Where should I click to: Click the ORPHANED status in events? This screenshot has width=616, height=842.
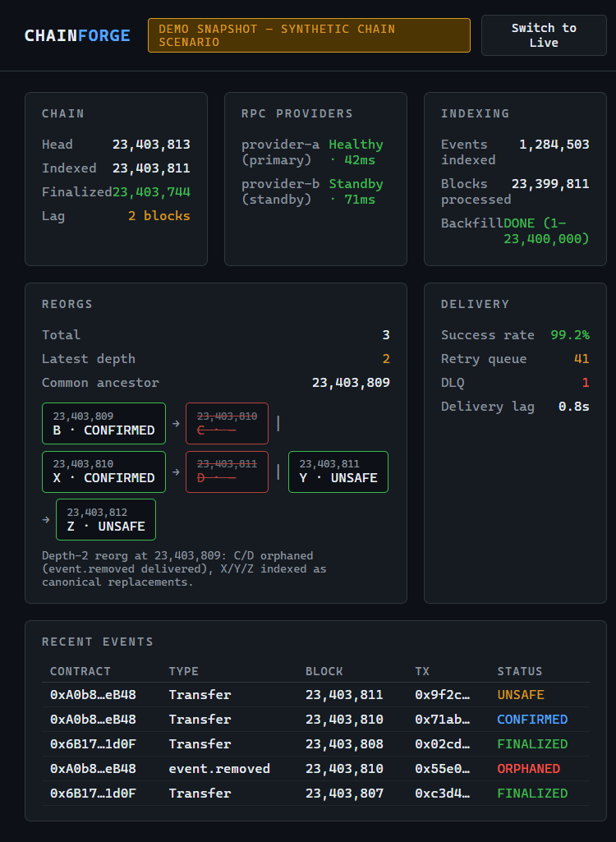528,769
